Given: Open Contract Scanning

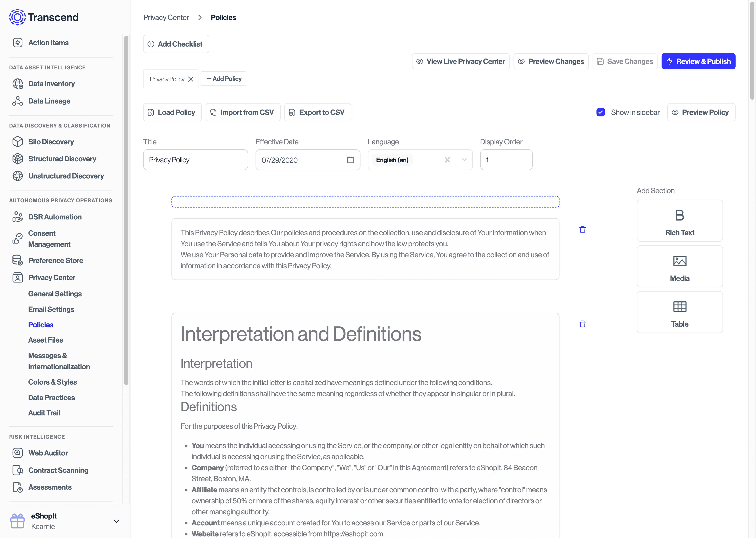Looking at the screenshot, I should (58, 470).
